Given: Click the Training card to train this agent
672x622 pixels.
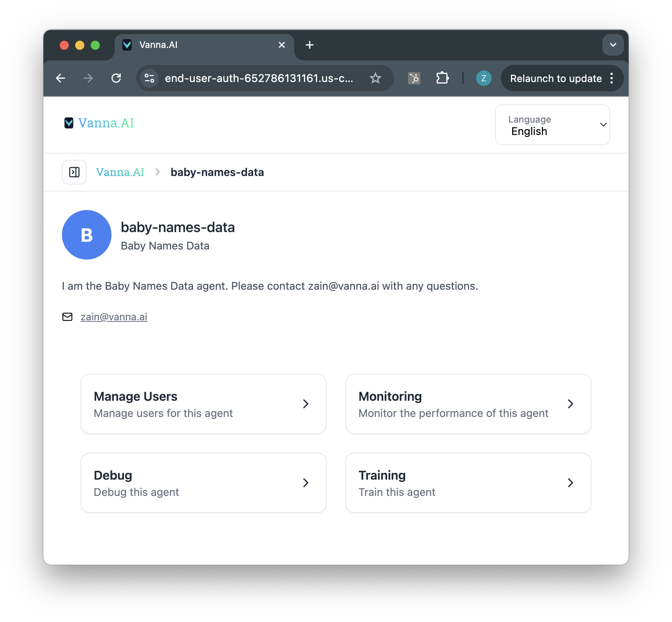Looking at the screenshot, I should point(468,482).
